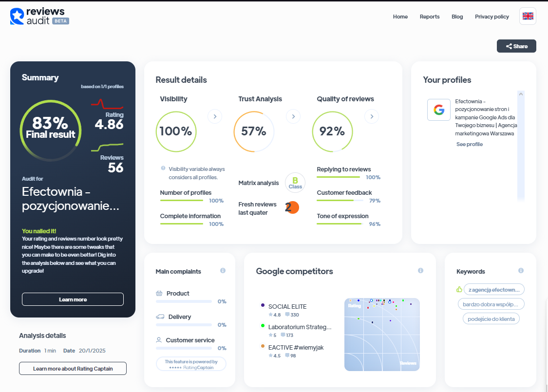Click the Your profiles scrollbar
548x392 pixels.
click(x=521, y=146)
